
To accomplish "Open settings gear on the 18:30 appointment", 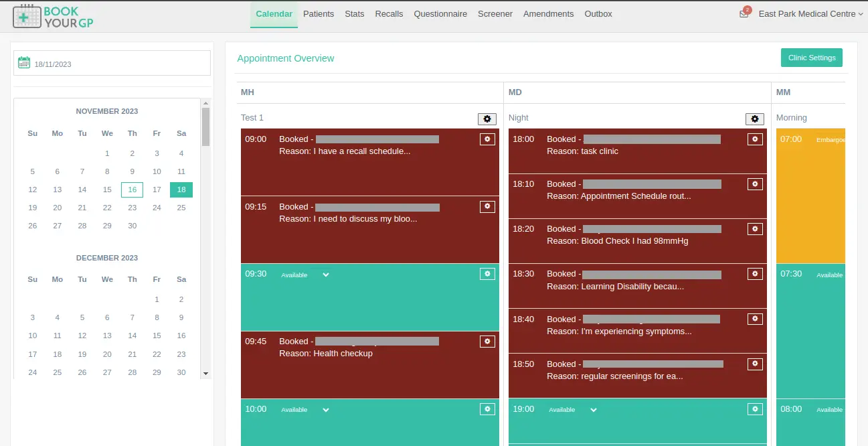I will tap(755, 274).
